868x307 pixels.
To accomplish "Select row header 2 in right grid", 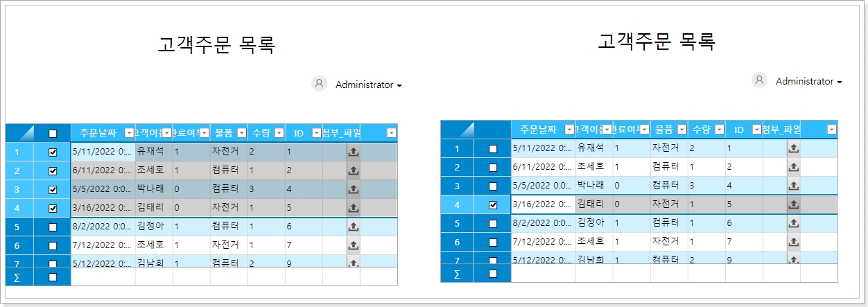I will click(x=457, y=167).
